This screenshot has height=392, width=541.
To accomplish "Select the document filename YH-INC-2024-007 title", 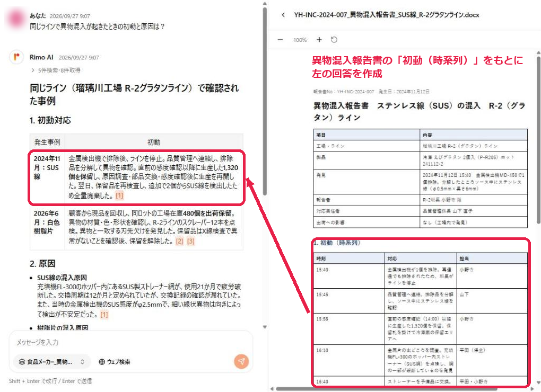I will [387, 15].
